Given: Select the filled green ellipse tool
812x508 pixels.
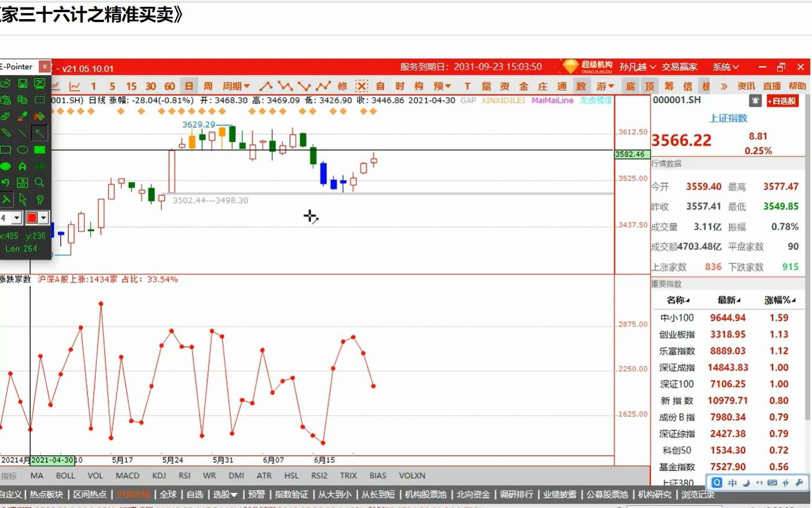Looking at the screenshot, I should tap(5, 166).
